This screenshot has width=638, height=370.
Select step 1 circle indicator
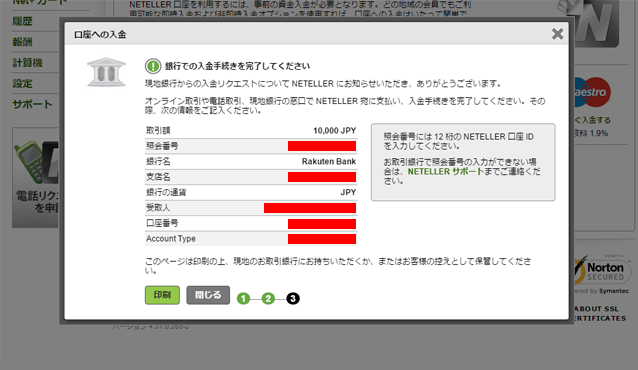pos(243,299)
